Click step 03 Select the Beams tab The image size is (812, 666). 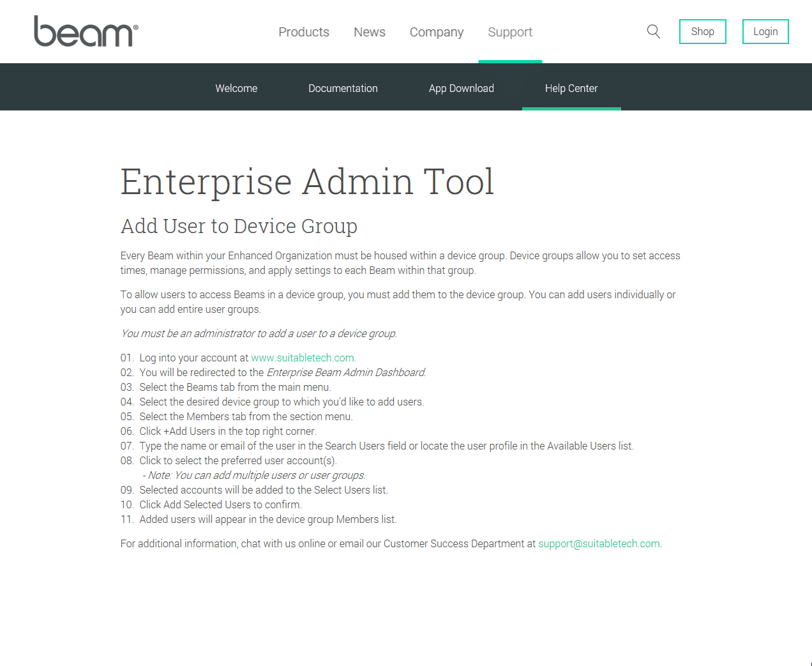click(226, 387)
